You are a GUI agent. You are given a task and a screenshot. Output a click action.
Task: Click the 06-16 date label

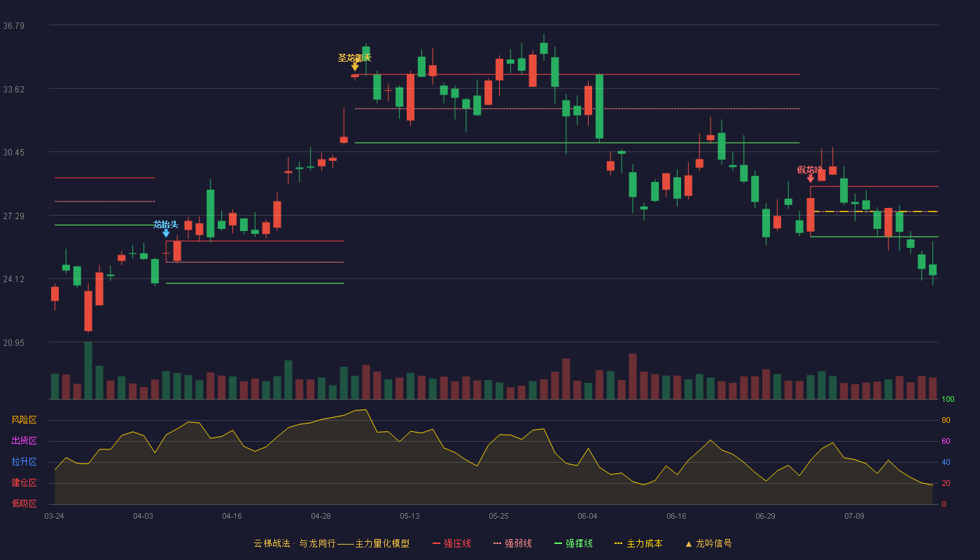pyautogui.click(x=676, y=516)
